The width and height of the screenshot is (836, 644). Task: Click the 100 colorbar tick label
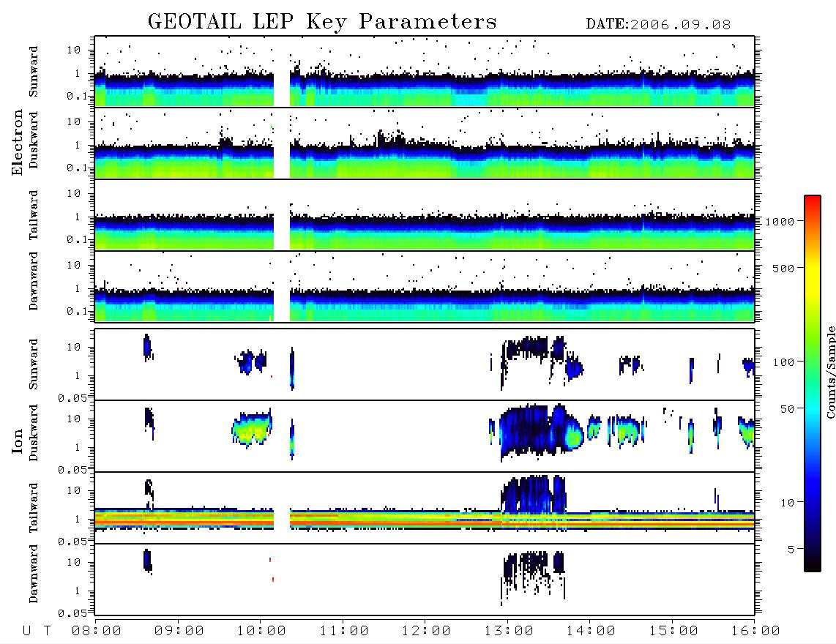783,362
